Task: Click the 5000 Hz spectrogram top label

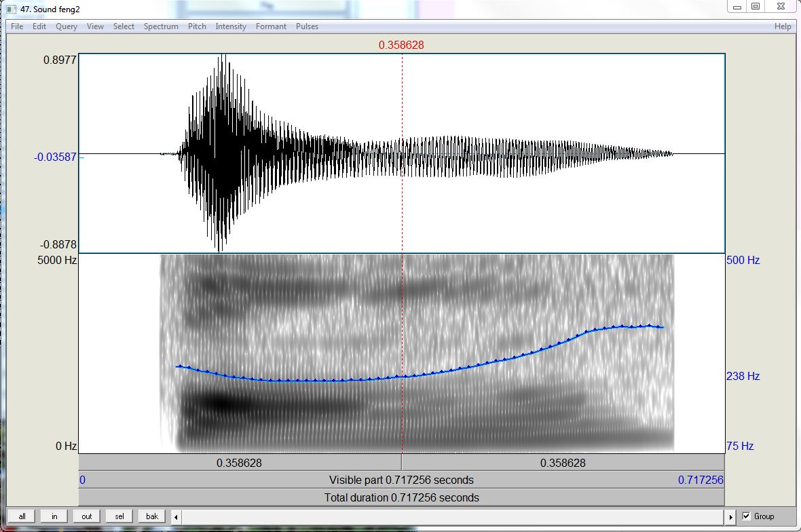Action: tap(57, 260)
